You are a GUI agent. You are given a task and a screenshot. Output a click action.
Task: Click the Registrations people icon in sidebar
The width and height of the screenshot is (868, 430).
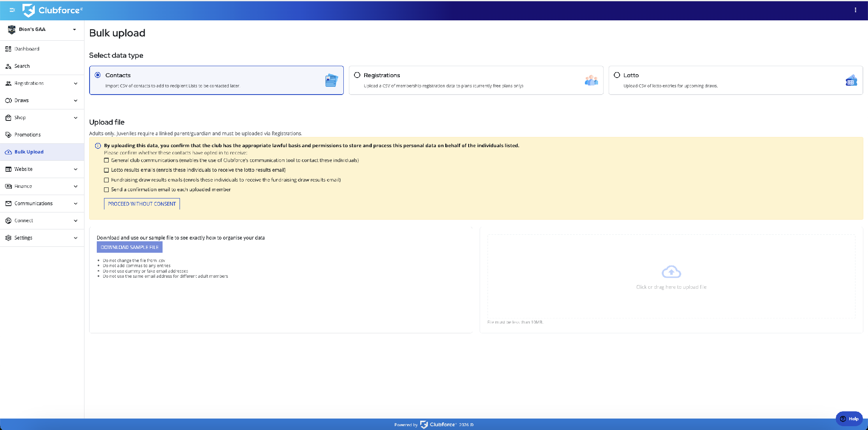point(8,83)
